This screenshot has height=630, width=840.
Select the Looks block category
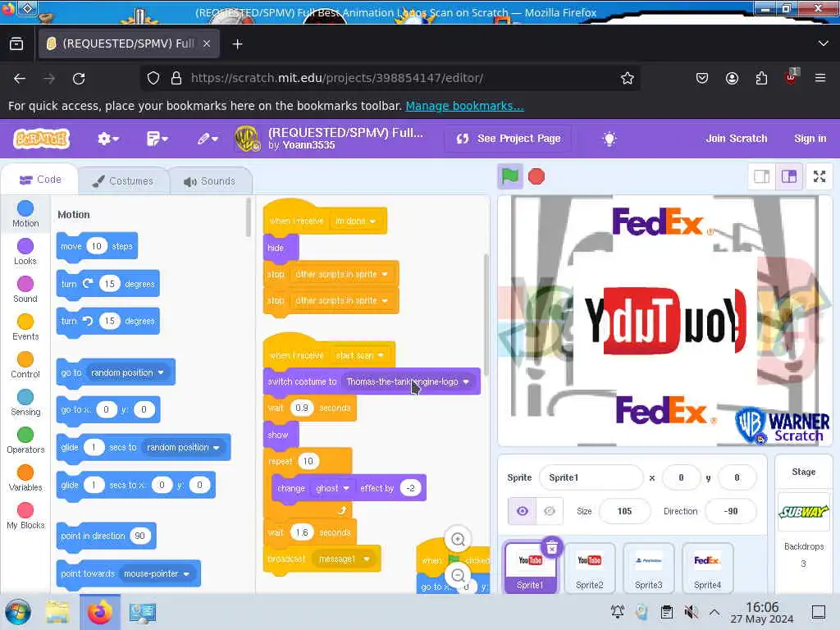(x=25, y=252)
